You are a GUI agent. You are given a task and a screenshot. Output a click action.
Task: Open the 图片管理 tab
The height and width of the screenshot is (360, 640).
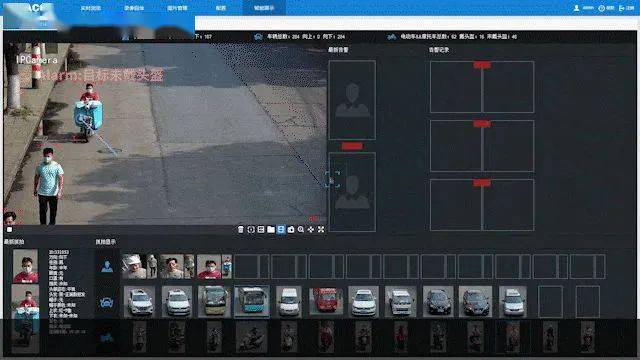coord(177,8)
